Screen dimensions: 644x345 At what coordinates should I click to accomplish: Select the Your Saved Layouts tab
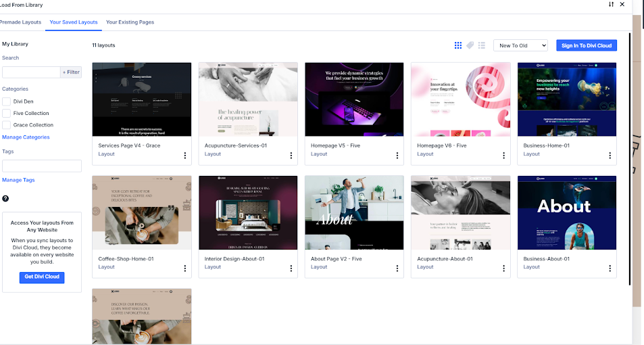point(74,22)
